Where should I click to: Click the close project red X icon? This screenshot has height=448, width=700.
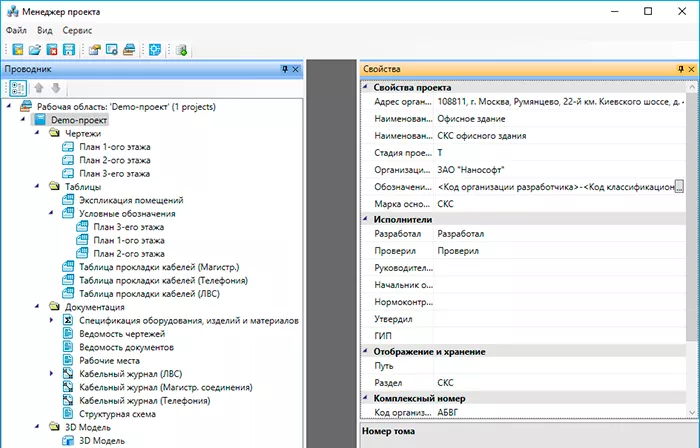tap(51, 50)
